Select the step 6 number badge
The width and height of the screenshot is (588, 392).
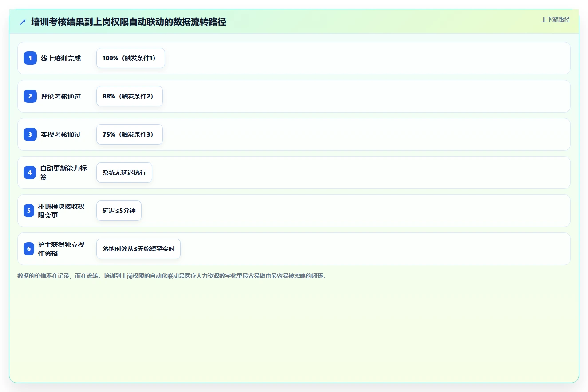[29, 249]
